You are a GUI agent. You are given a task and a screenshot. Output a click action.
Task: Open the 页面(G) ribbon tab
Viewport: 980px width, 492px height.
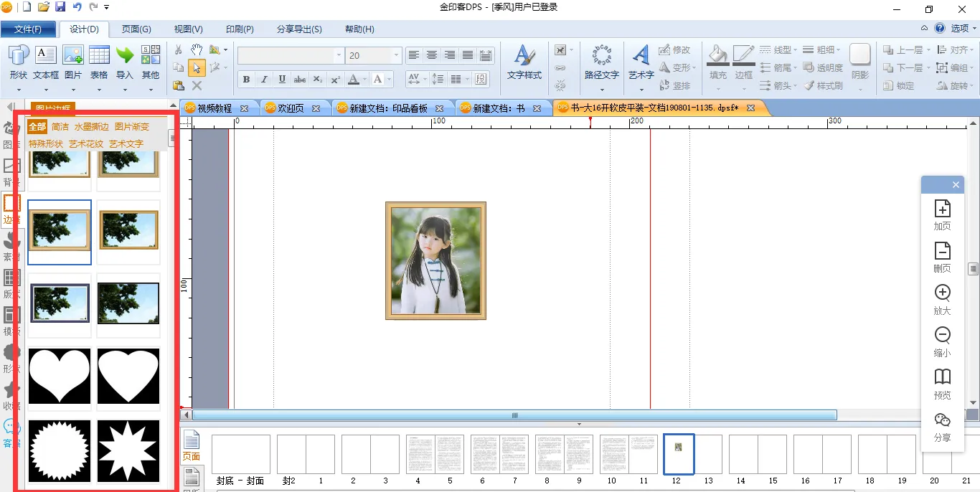pyautogui.click(x=136, y=29)
